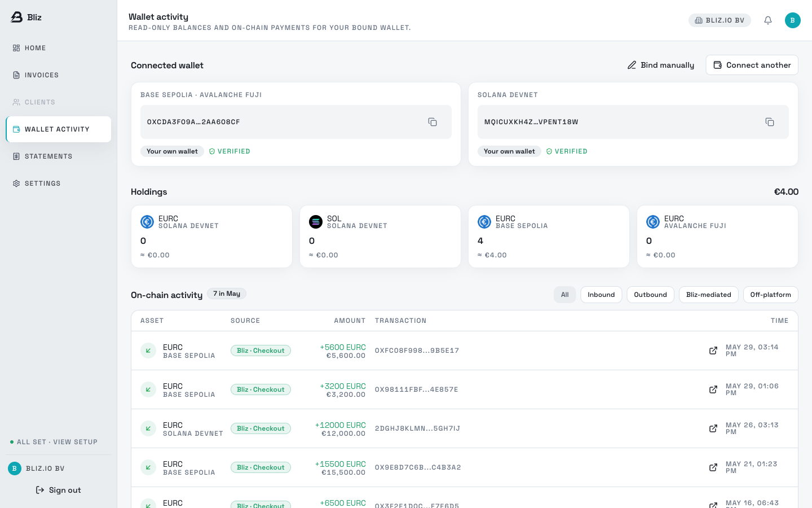
Task: Click inbound arrow icon on +12000 EURC row
Action: click(x=148, y=428)
